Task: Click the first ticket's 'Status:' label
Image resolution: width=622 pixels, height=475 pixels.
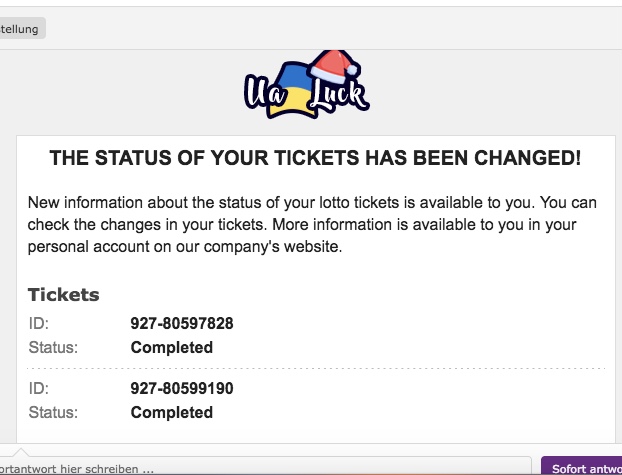Action: click(x=53, y=348)
